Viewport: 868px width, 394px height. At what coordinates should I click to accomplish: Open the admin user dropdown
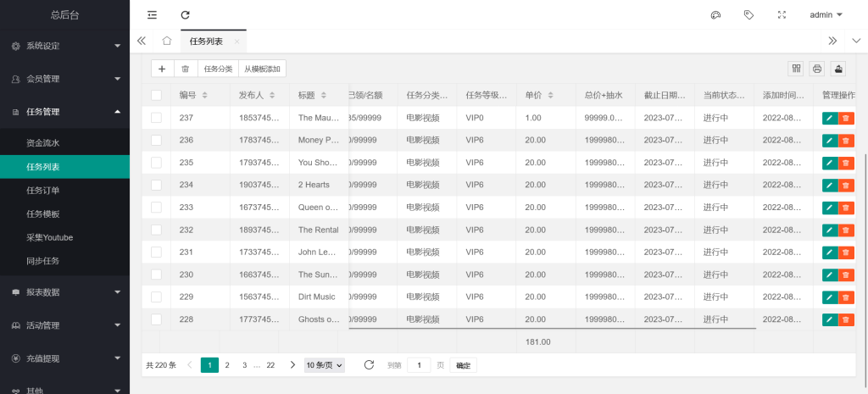pos(826,15)
